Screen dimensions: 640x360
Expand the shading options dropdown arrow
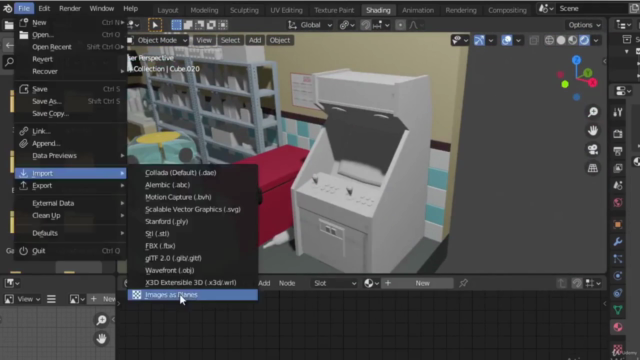(x=596, y=40)
